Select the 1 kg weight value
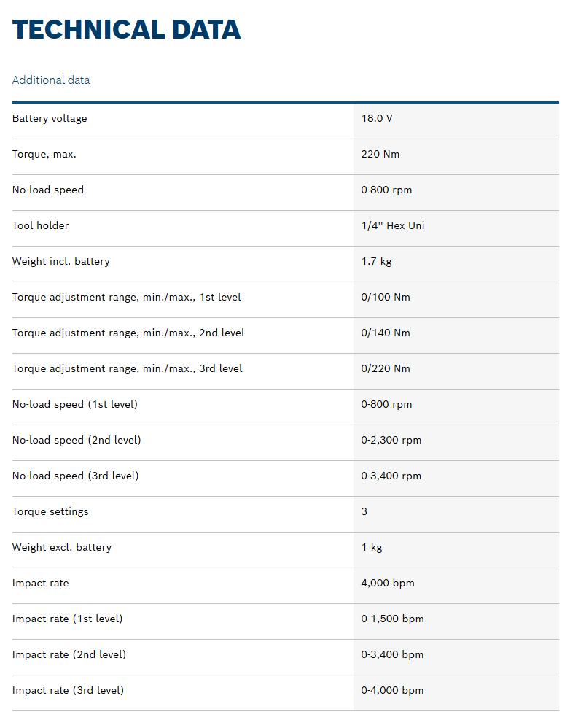This screenshot has width=570, height=728. pos(372,547)
